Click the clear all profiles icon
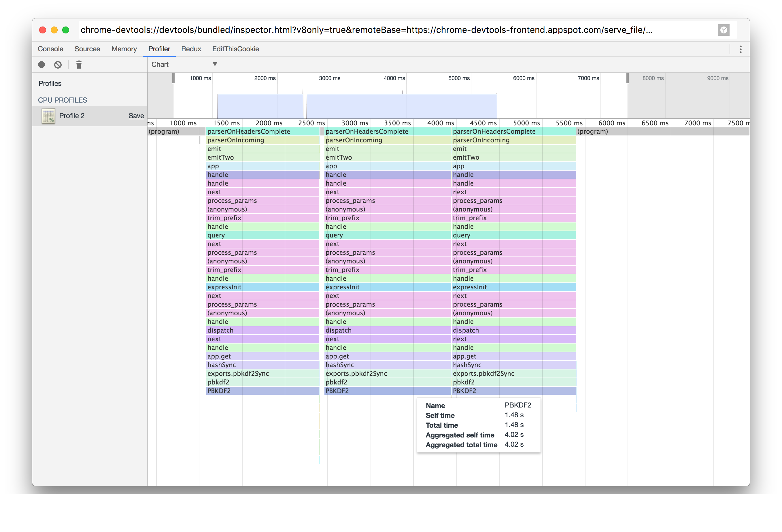 click(x=58, y=65)
